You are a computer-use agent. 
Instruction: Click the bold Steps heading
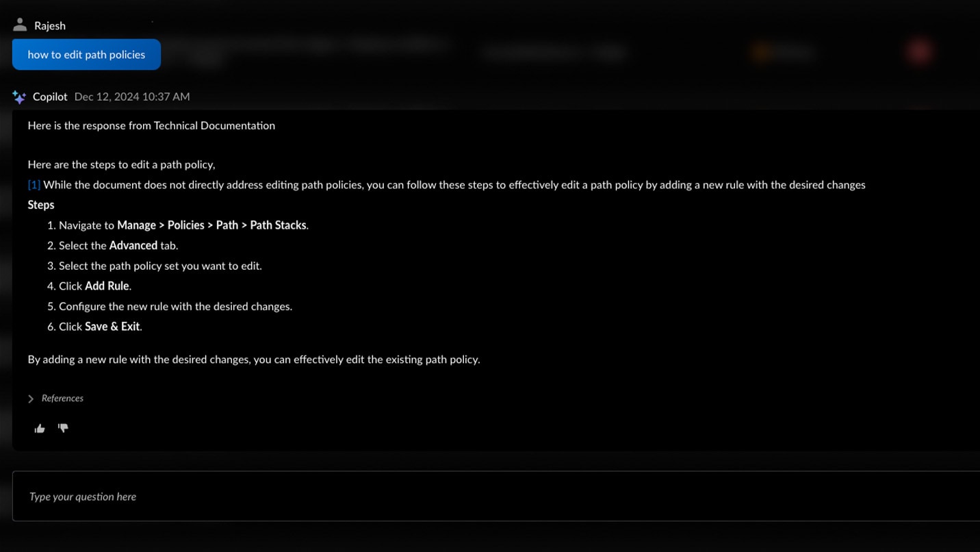click(41, 205)
